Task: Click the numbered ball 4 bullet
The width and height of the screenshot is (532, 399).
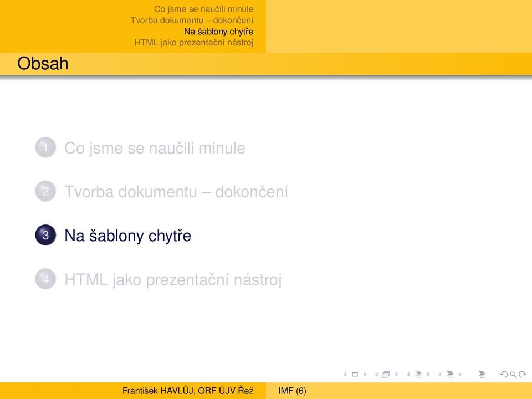Action: click(45, 279)
